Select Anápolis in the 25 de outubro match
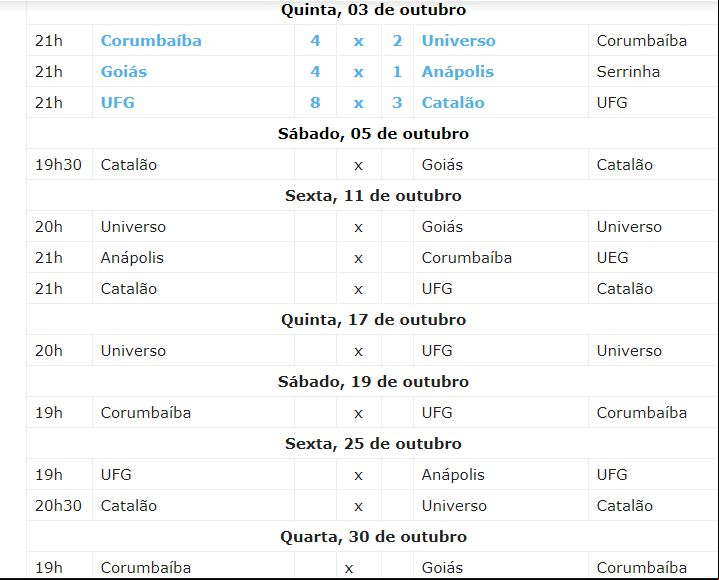719x580 pixels. click(453, 475)
